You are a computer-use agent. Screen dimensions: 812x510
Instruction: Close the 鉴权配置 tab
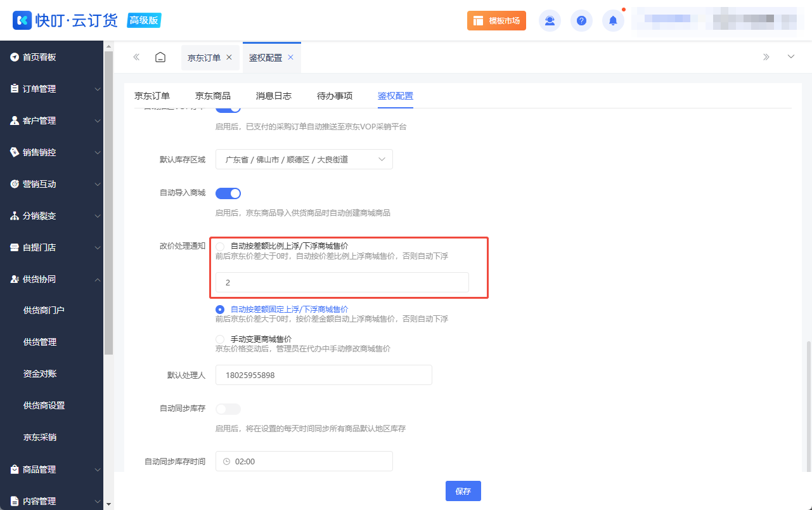coord(290,57)
